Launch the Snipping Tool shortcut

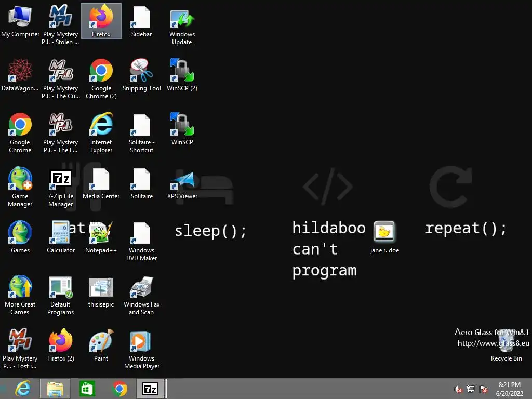141,75
